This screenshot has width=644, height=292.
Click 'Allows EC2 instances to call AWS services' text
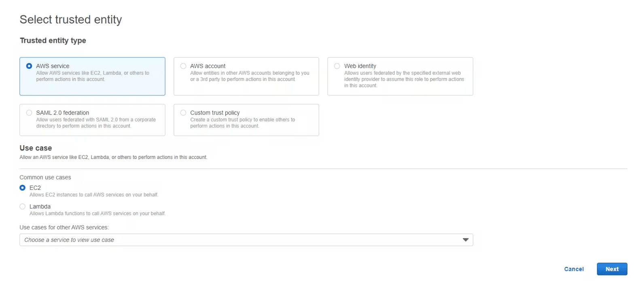[x=94, y=195]
